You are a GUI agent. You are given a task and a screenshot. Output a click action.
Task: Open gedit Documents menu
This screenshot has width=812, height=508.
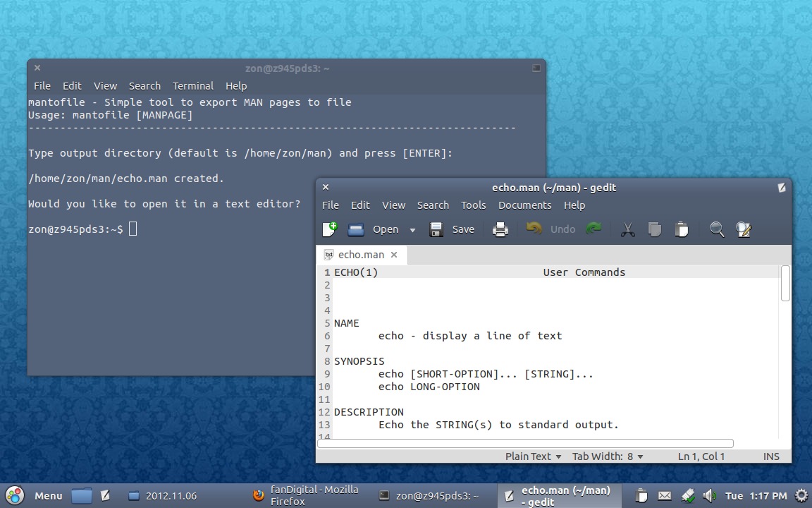[524, 205]
